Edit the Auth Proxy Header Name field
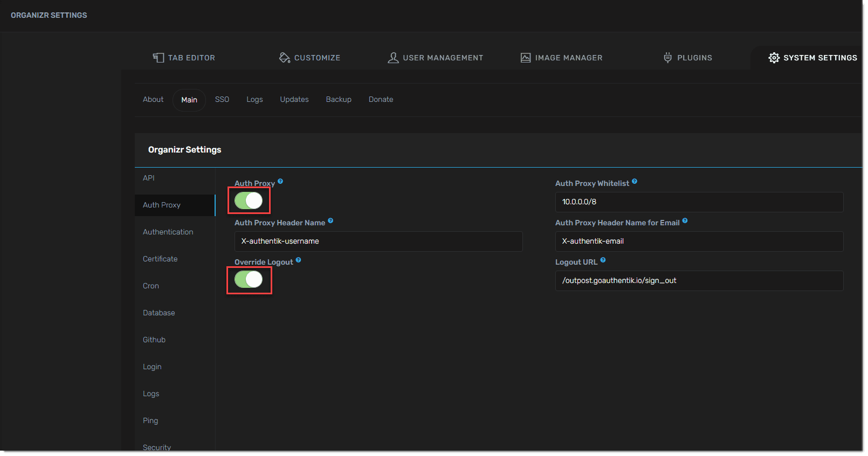 click(378, 241)
